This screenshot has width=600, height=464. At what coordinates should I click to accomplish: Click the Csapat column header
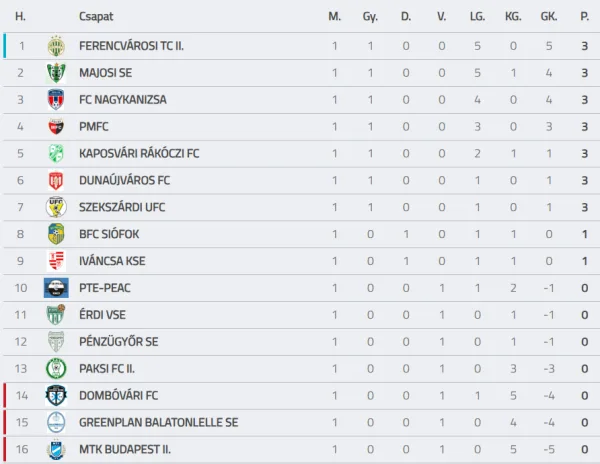(x=96, y=16)
